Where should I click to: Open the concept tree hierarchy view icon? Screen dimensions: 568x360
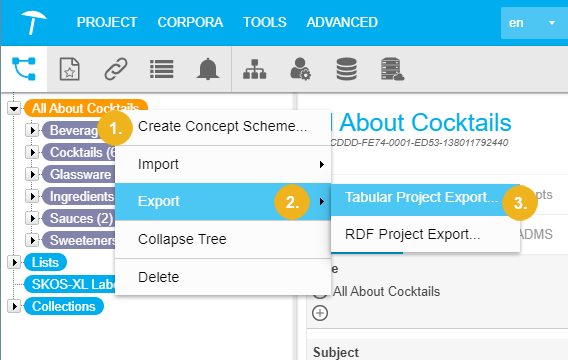tap(24, 68)
